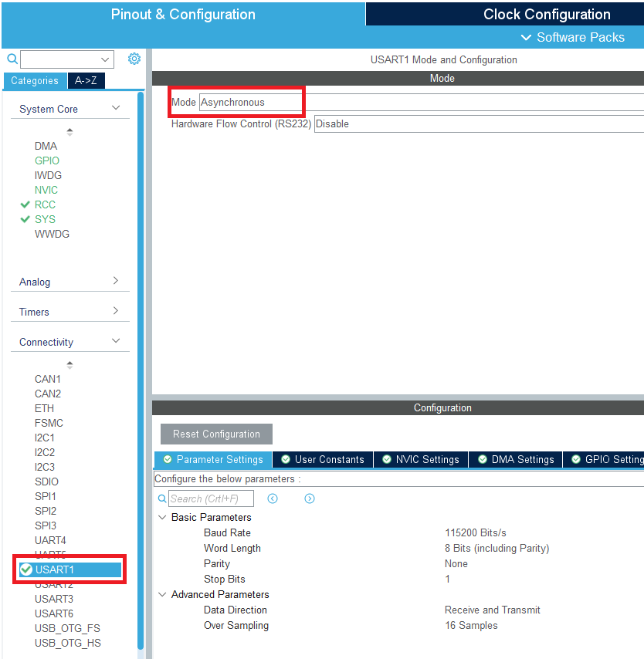Click the parameter search magnifier icon
Viewport: 644px width, 659px height.
[162, 498]
